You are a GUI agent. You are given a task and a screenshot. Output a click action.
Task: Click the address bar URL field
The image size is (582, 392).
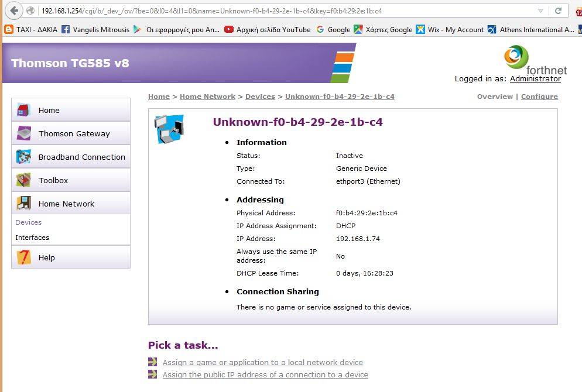tap(286, 11)
